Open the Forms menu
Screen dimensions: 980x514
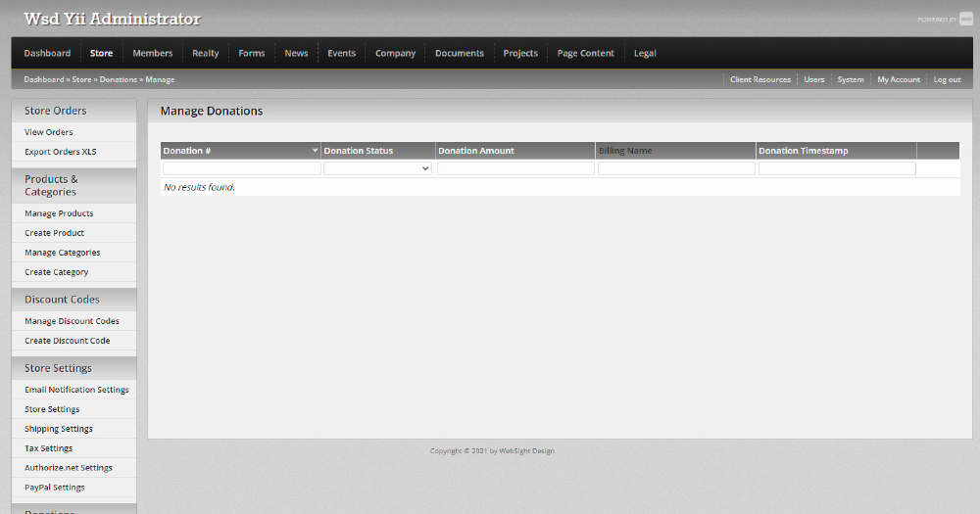click(252, 53)
